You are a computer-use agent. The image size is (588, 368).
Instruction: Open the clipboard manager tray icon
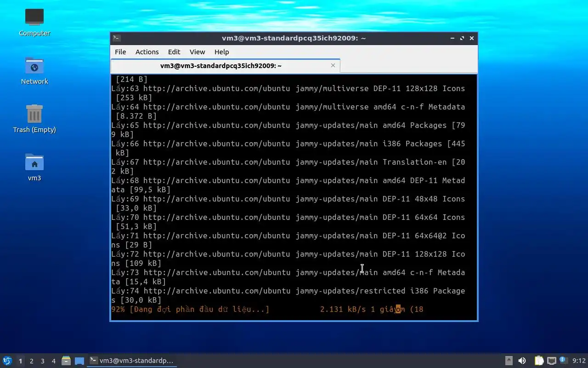click(x=539, y=361)
